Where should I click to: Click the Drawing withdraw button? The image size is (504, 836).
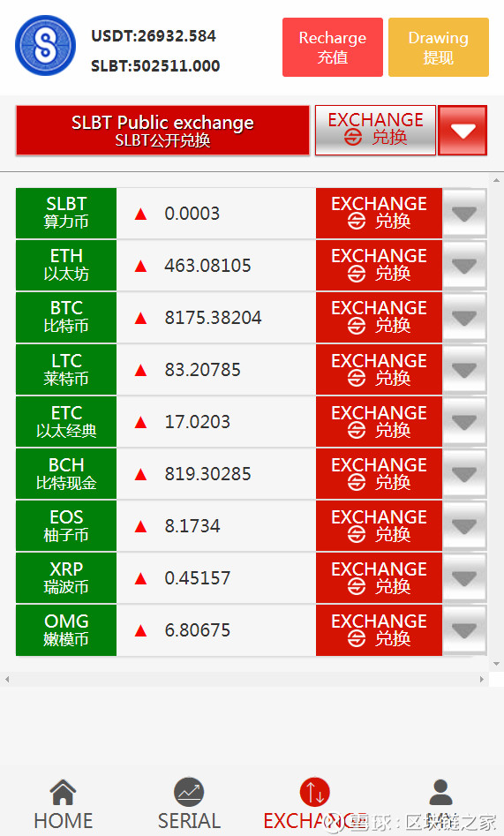439,48
